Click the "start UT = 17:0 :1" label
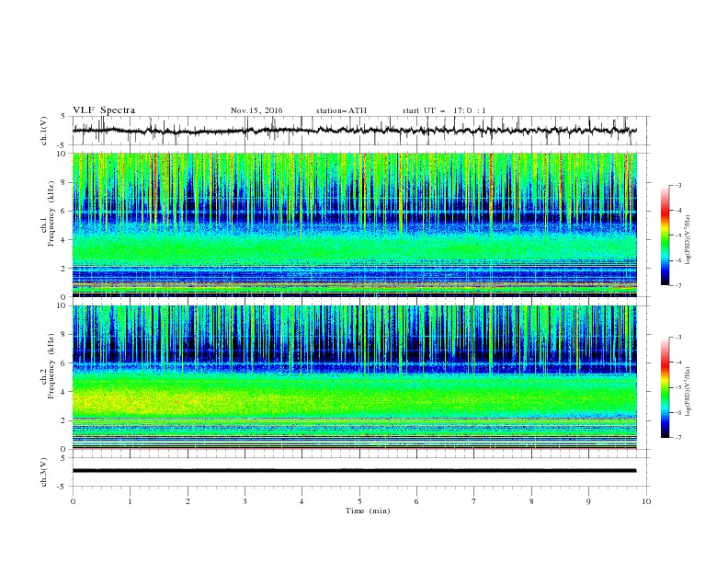The height and width of the screenshot is (563, 728). click(444, 110)
